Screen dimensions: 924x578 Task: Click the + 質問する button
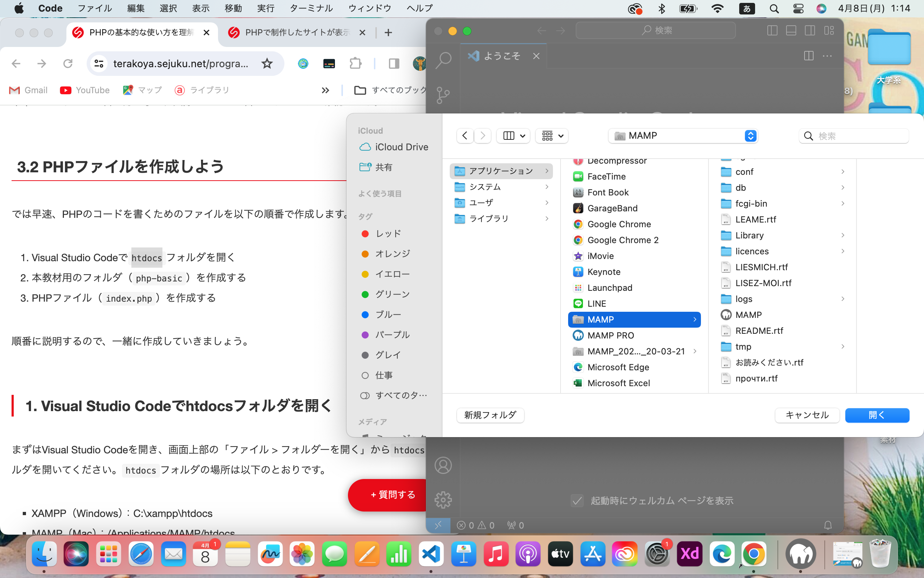tap(388, 495)
